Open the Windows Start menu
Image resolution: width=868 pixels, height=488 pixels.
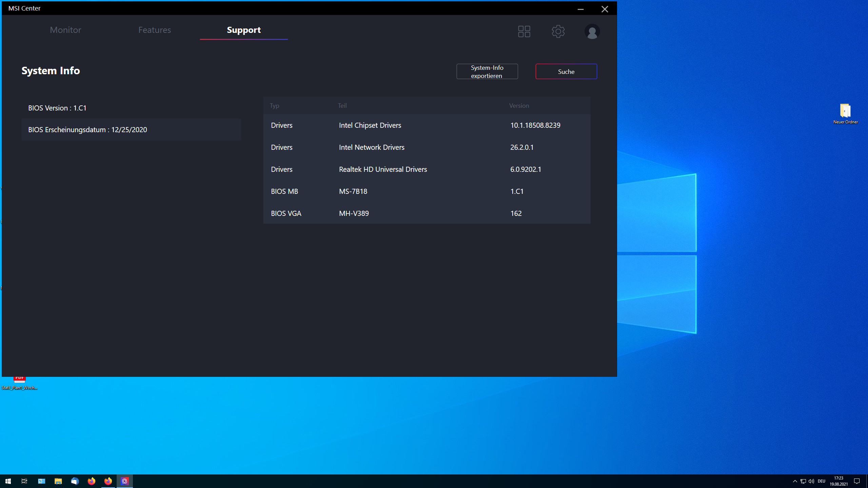[8, 481]
